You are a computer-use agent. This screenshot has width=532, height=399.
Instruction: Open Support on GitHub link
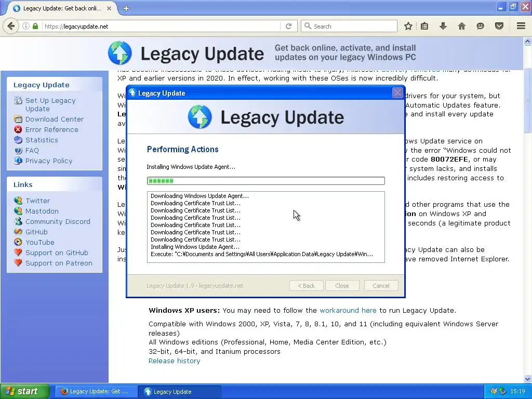coord(57,253)
